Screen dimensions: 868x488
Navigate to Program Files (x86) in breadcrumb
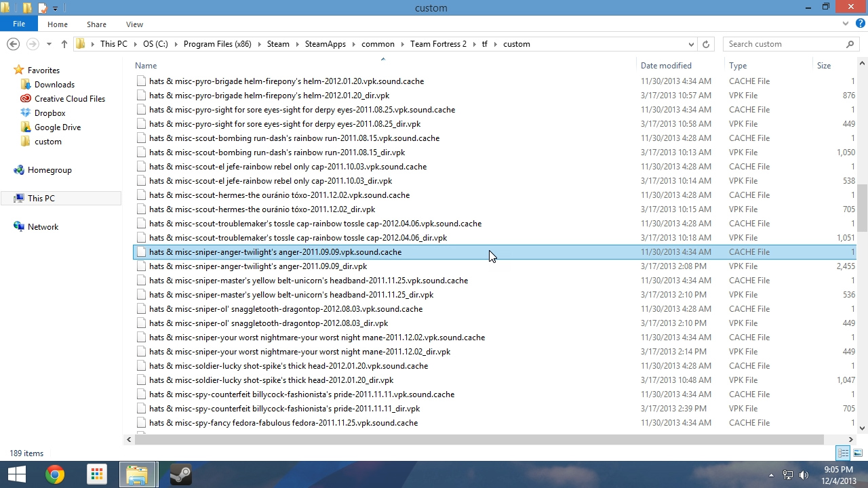pos(217,44)
